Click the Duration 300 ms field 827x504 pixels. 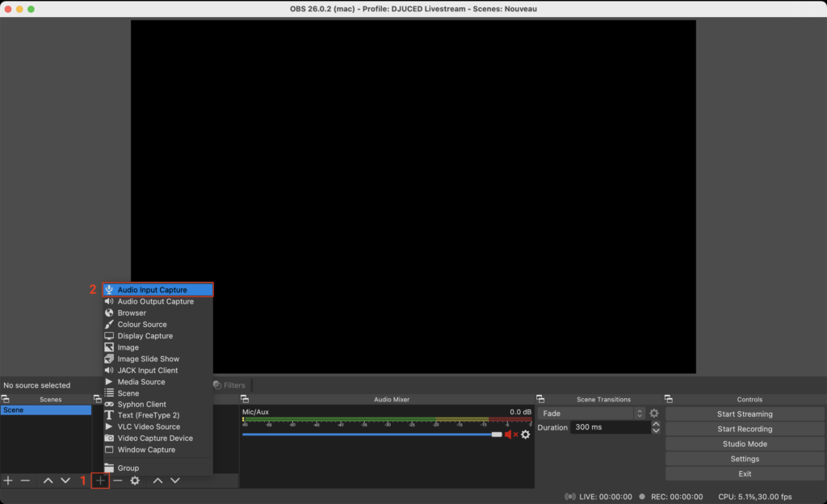[609, 427]
